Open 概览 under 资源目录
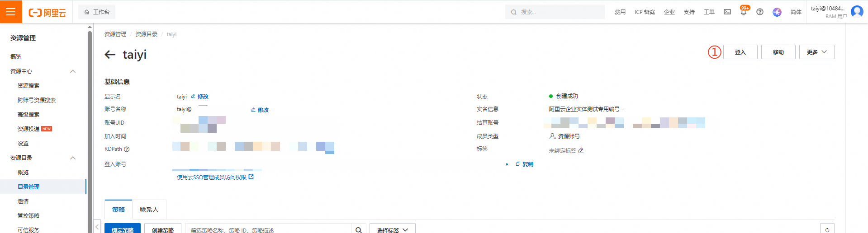 [x=23, y=172]
